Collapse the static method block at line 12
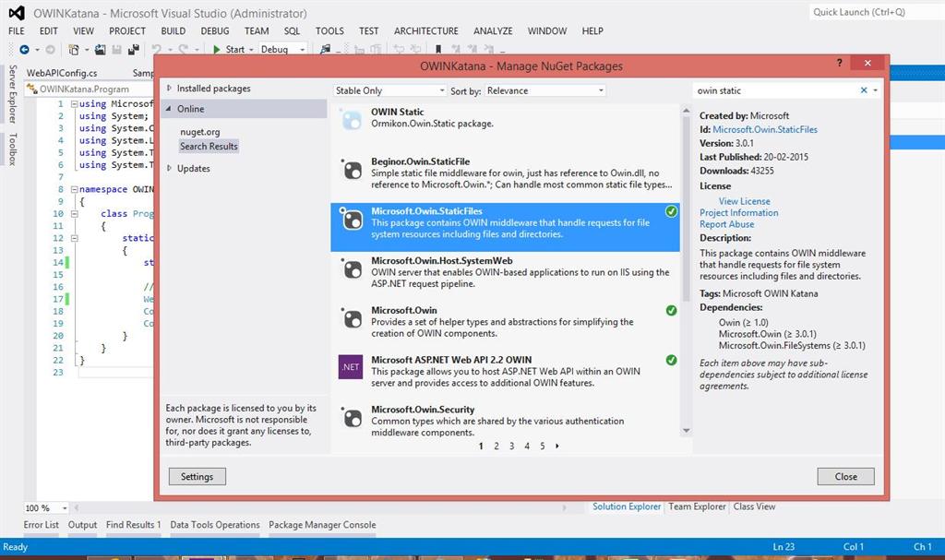This screenshot has height=560, width=945. pos(74,238)
